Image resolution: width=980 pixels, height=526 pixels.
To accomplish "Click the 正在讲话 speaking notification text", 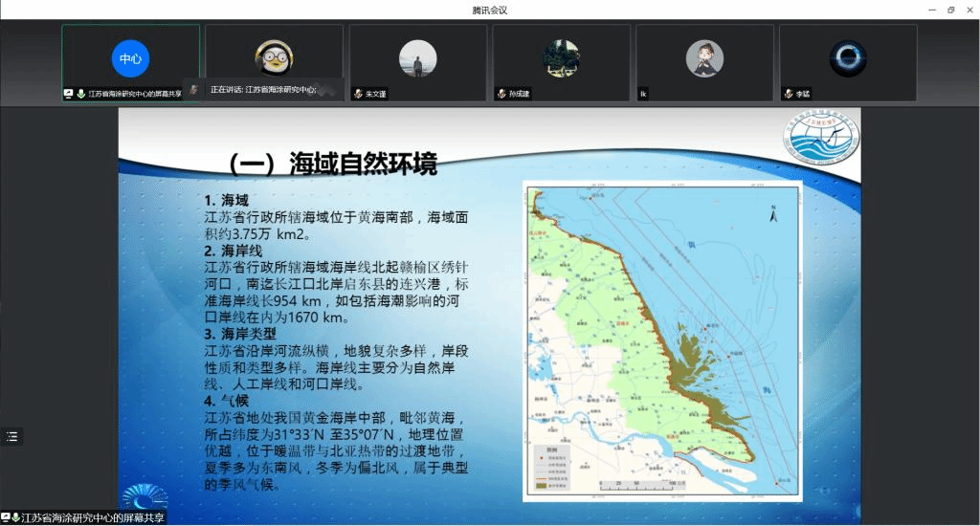I will (263, 89).
